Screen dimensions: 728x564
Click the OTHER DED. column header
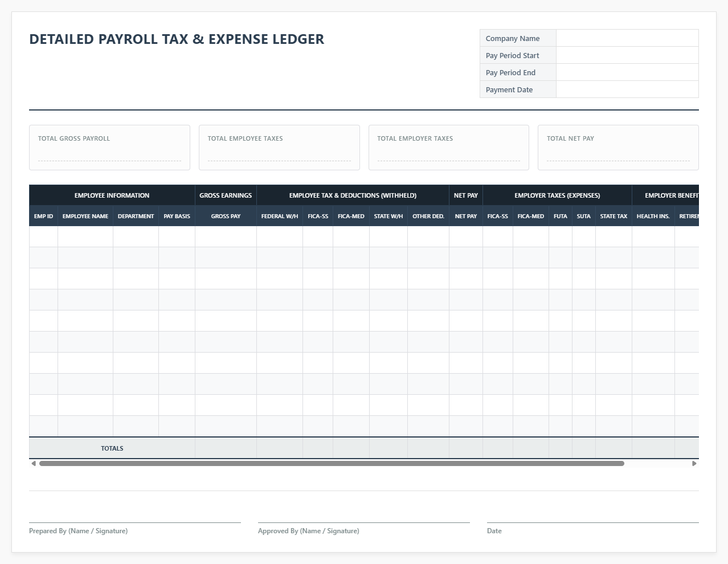tap(428, 216)
